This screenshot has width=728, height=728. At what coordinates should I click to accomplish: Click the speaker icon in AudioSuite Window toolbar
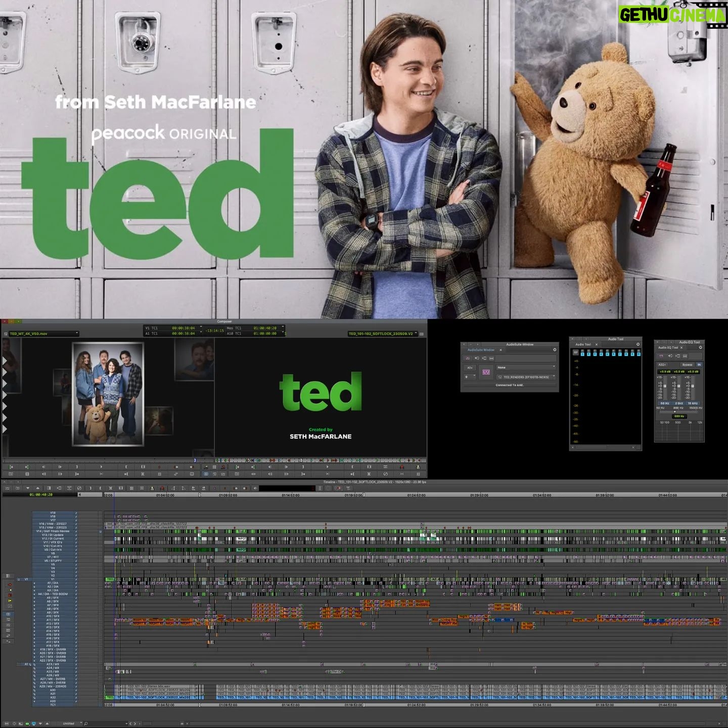(477, 358)
